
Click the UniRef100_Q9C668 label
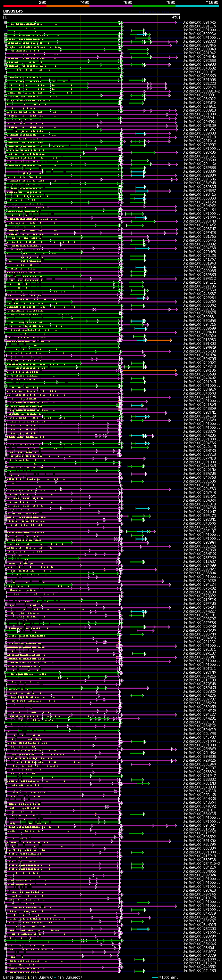(199, 60)
